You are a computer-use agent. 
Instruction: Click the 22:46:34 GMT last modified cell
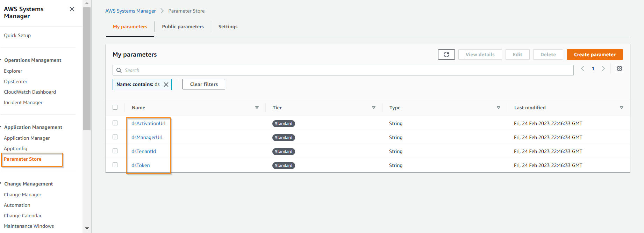tap(548, 137)
